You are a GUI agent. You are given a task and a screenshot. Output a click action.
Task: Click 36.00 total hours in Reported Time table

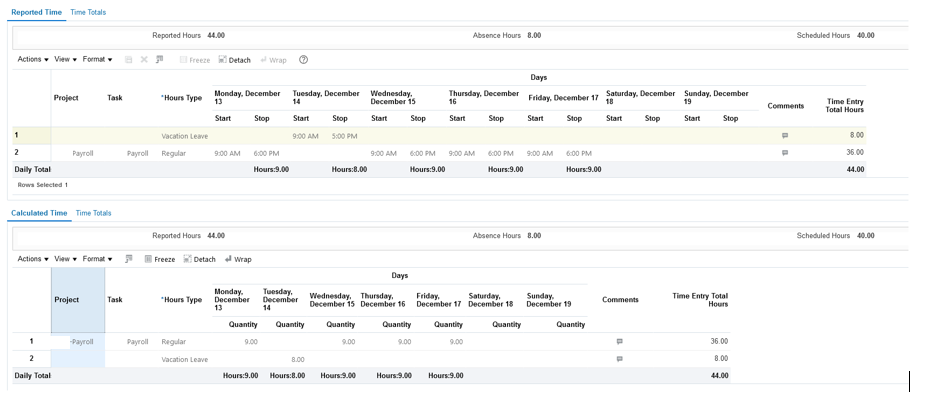pyautogui.click(x=855, y=152)
